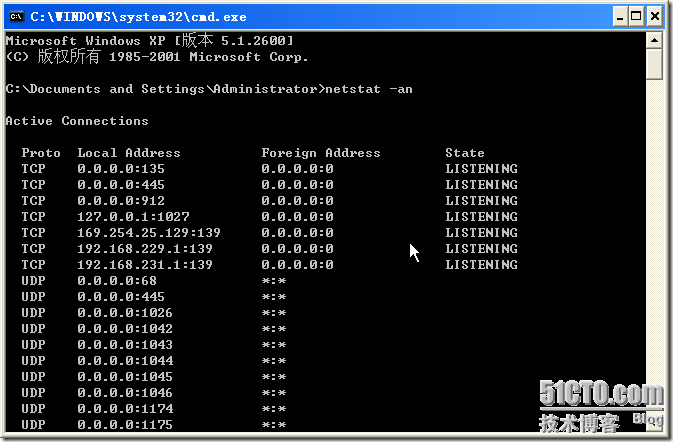Click local address 0.0.0.0:912
This screenshot has height=442, width=673.
point(121,201)
